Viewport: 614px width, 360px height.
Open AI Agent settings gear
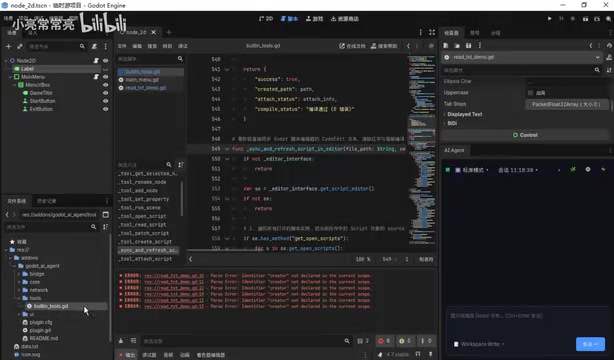(588, 170)
